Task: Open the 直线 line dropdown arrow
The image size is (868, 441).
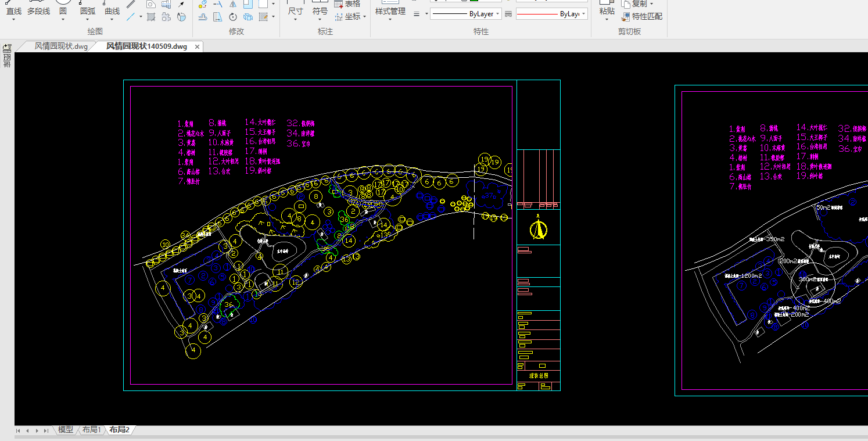Action: (x=13, y=20)
